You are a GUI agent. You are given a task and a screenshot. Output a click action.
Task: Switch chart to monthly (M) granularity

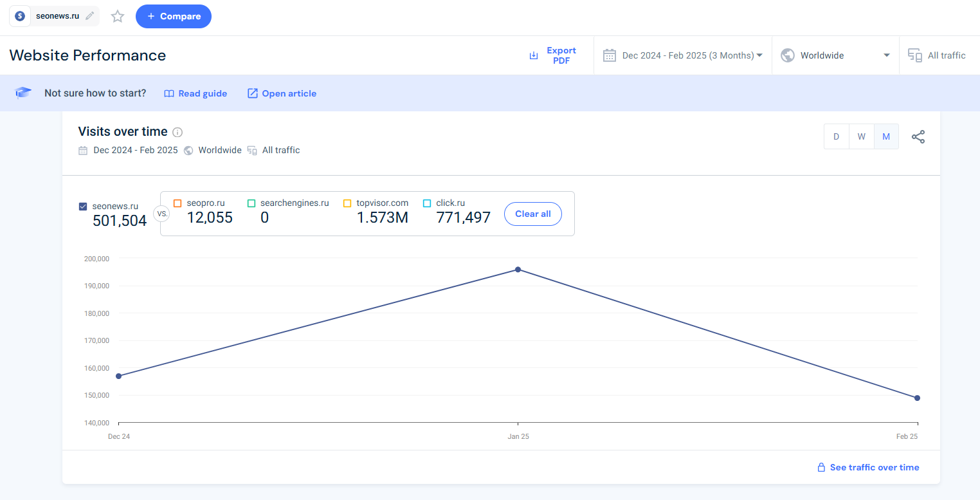click(886, 136)
